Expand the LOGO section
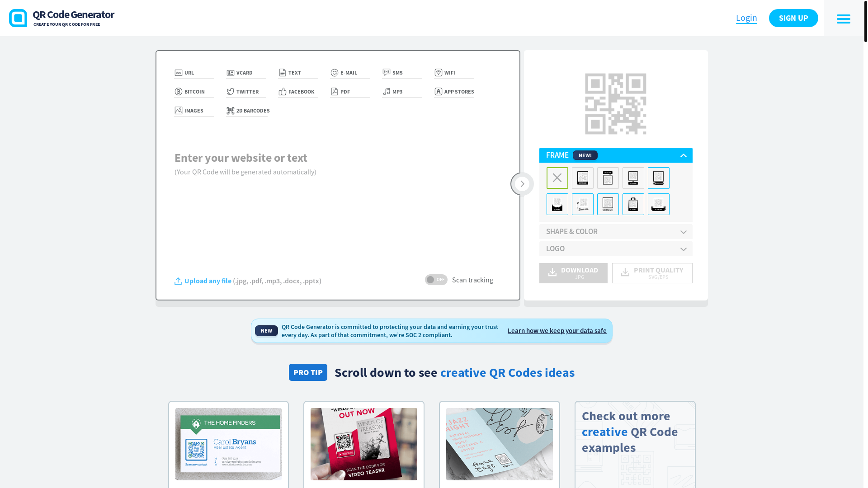The height and width of the screenshot is (488, 868). pos(616,249)
